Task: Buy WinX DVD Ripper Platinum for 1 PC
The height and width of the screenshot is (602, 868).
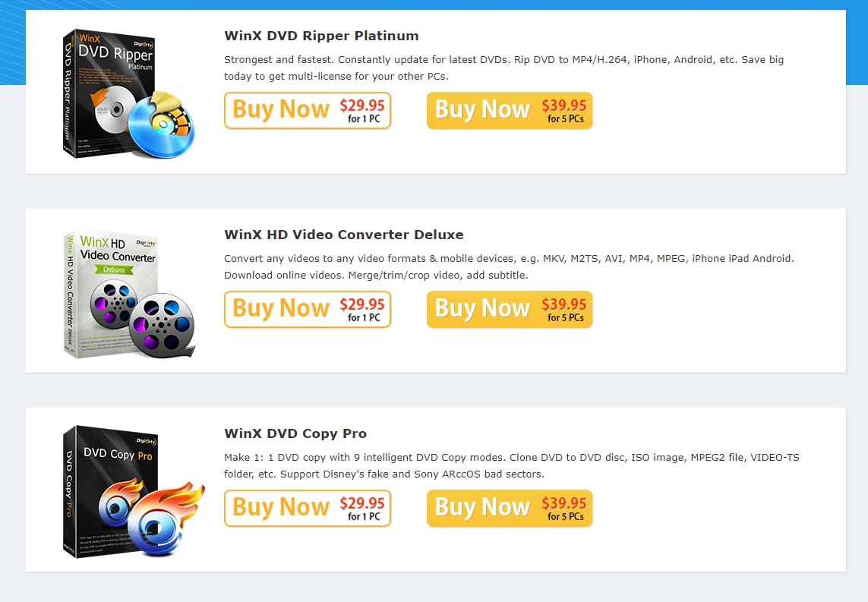Action: 308,110
